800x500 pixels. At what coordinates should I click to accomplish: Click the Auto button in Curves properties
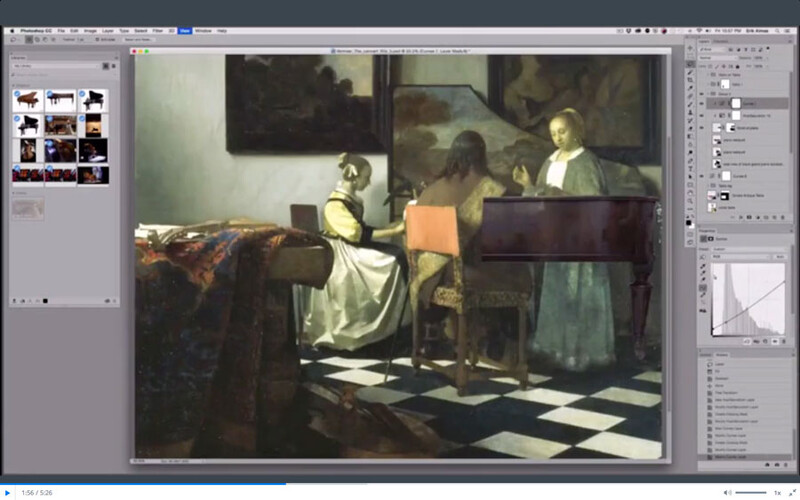[x=781, y=257]
